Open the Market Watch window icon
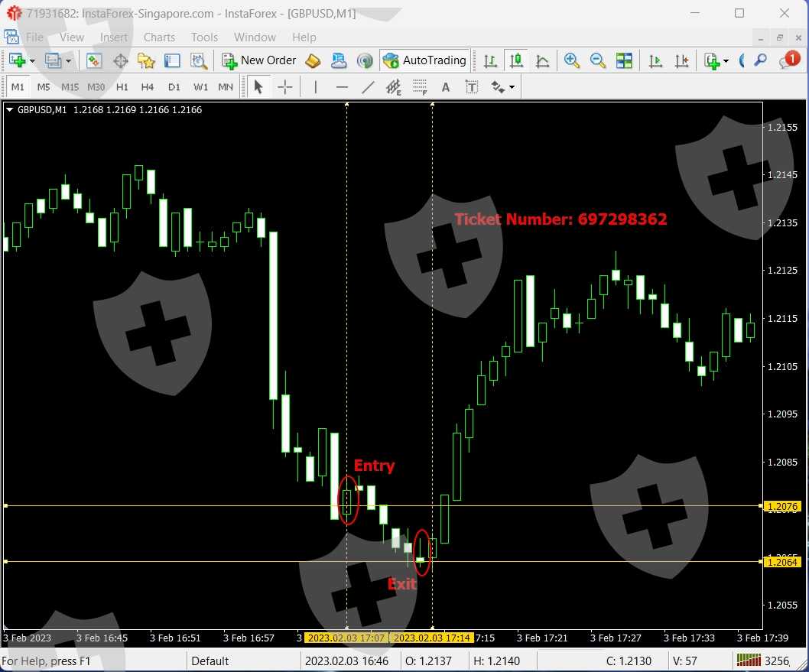The height and width of the screenshot is (672, 809). (93, 60)
